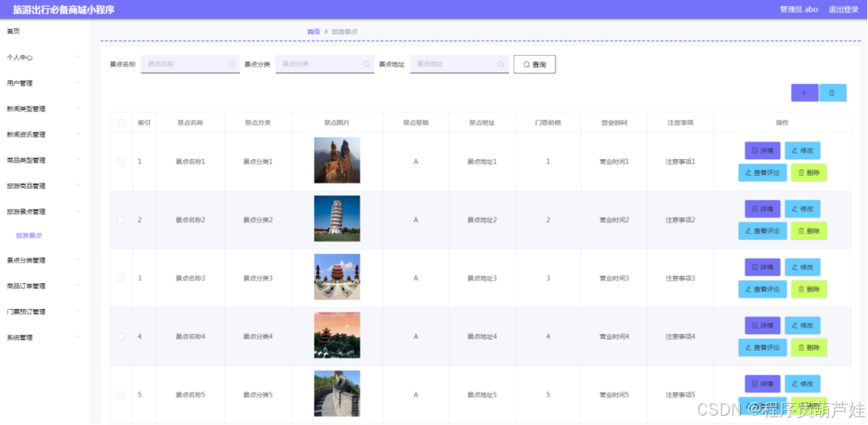
Task: Click the 景点地址3 table cell
Action: point(482,278)
